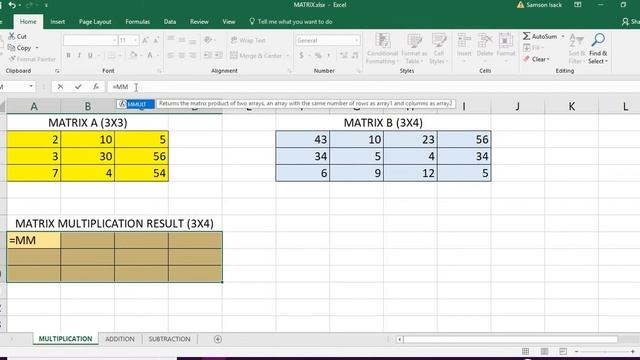Select MULTIPLICATION sheet tab
The width and height of the screenshot is (640, 360).
tap(65, 339)
